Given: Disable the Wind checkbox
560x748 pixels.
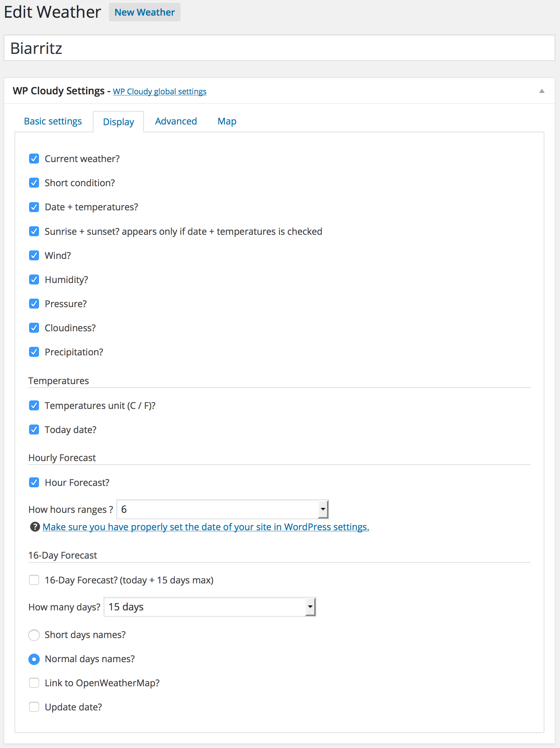Looking at the screenshot, I should 34,255.
